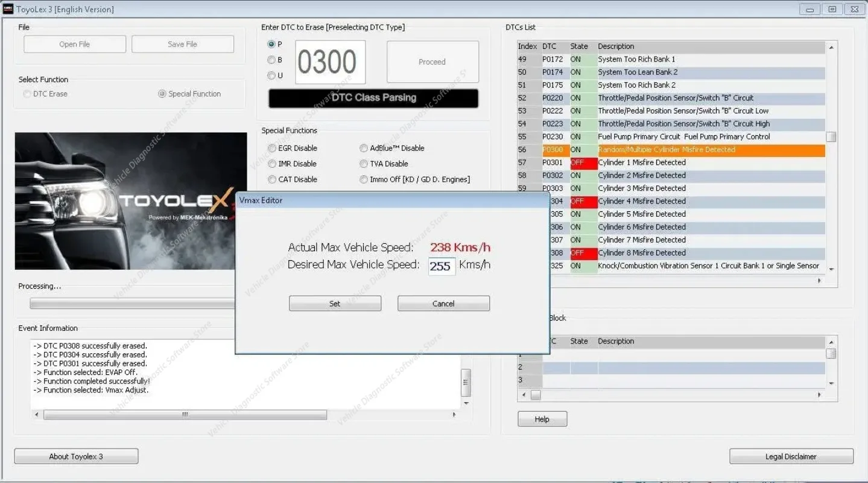The width and height of the screenshot is (868, 483).
Task: Select the Cylinder 5 Misfire Detected row
Action: coord(687,214)
